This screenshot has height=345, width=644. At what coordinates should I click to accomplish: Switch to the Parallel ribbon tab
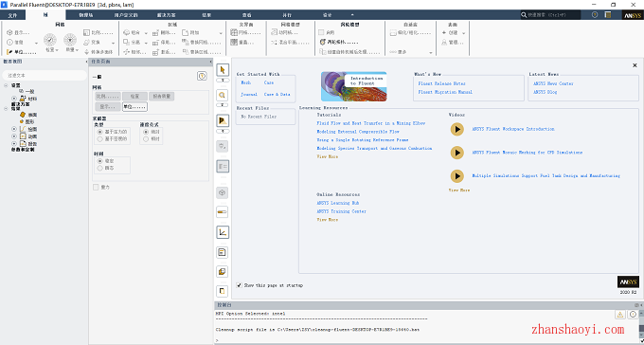[287, 15]
